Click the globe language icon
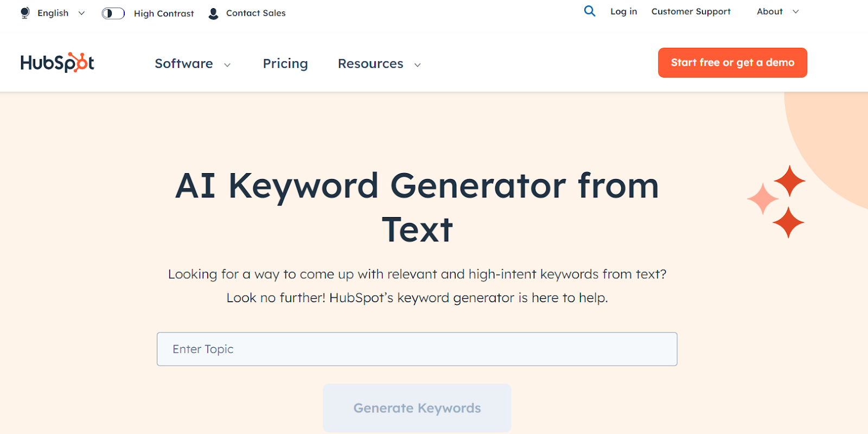868x434 pixels. 25,13
